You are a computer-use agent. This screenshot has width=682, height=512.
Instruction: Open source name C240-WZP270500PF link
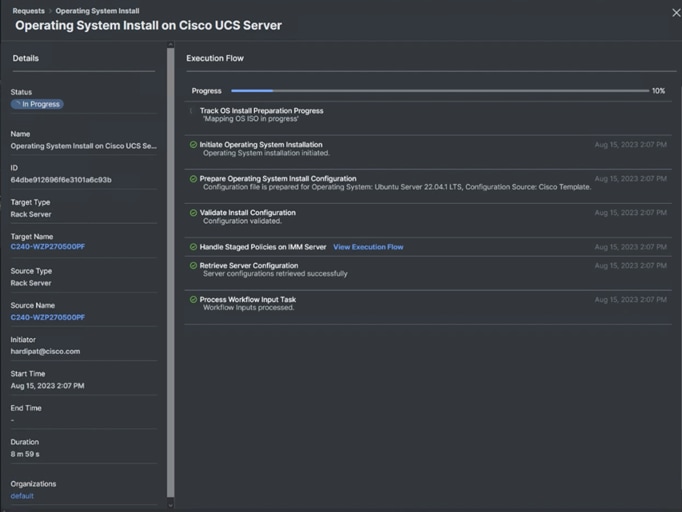coord(48,317)
